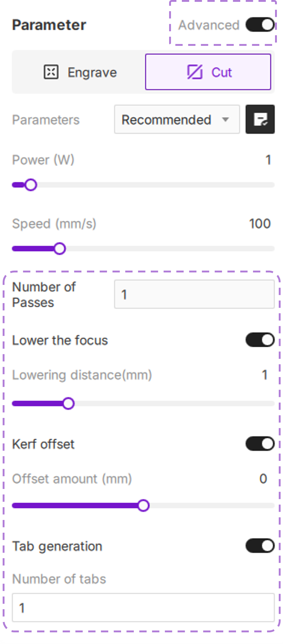Focus the Number of tabs input field
283x644 pixels.
tap(143, 608)
